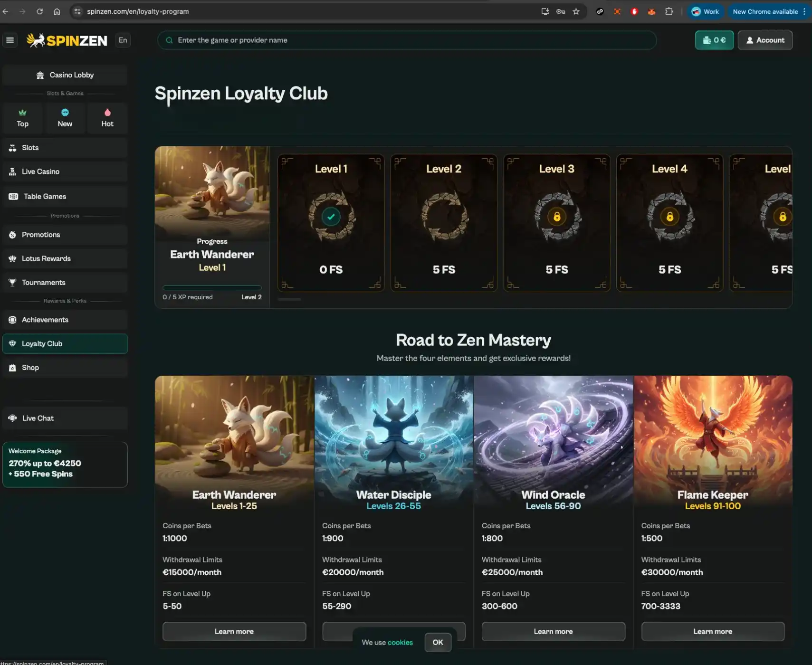Screen dimensions: 812x665
Task: Open Slots in the sidebar
Action: coord(65,148)
